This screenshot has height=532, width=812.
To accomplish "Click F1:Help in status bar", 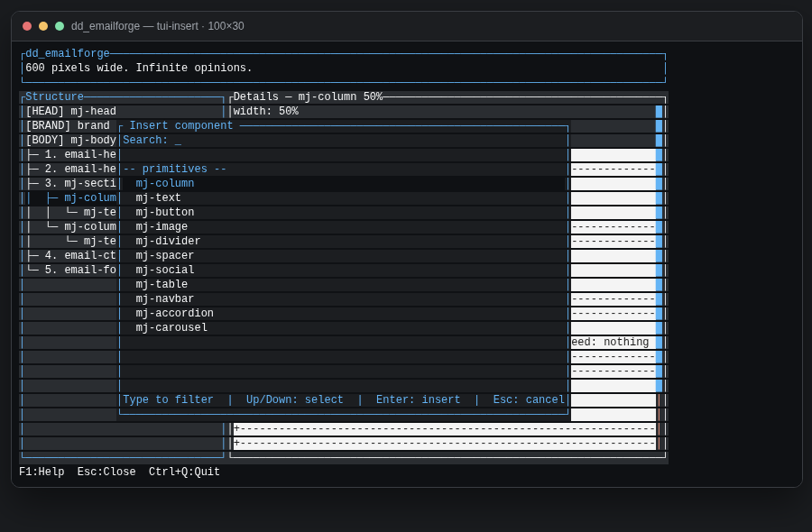I will [42, 472].
